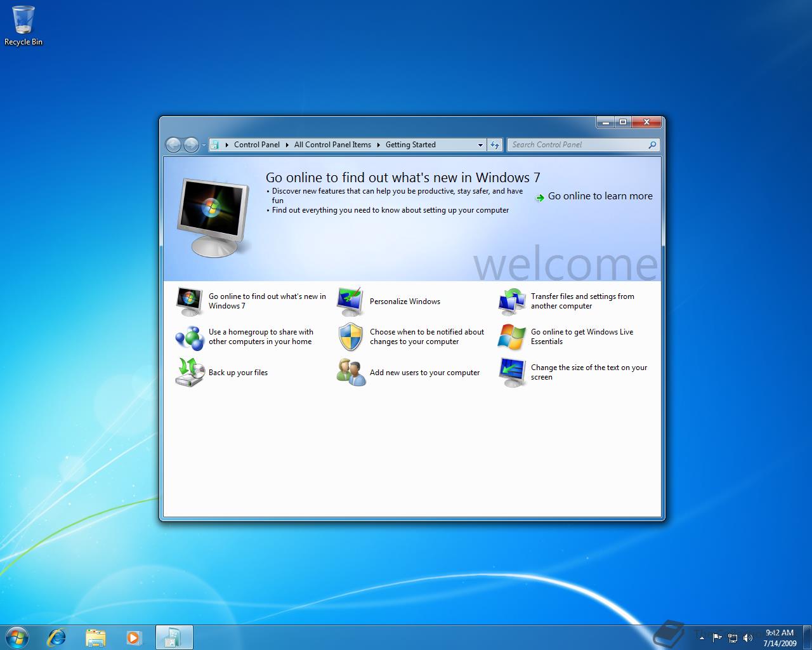Go back with the Back arrow button
812x650 pixels.
(x=173, y=145)
